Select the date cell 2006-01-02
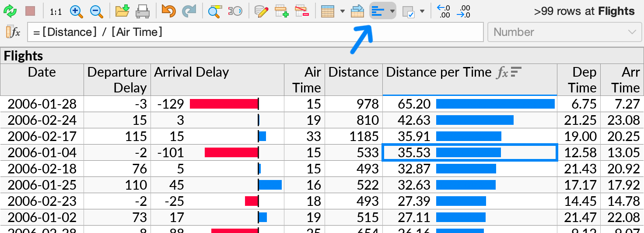 click(x=42, y=217)
